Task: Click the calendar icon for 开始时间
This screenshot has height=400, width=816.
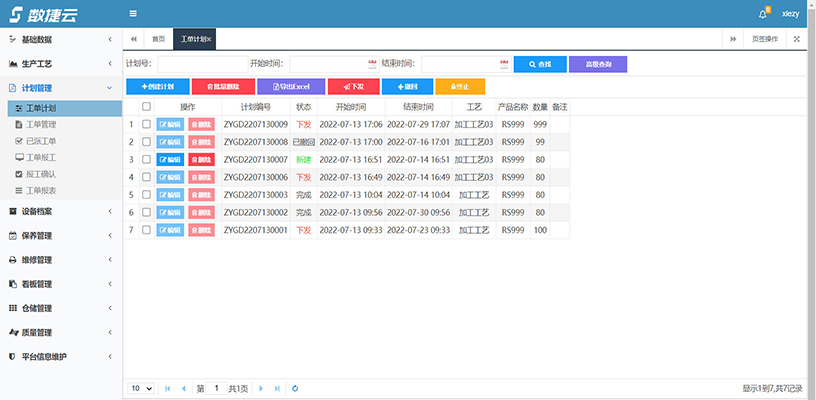Action: pyautogui.click(x=372, y=64)
